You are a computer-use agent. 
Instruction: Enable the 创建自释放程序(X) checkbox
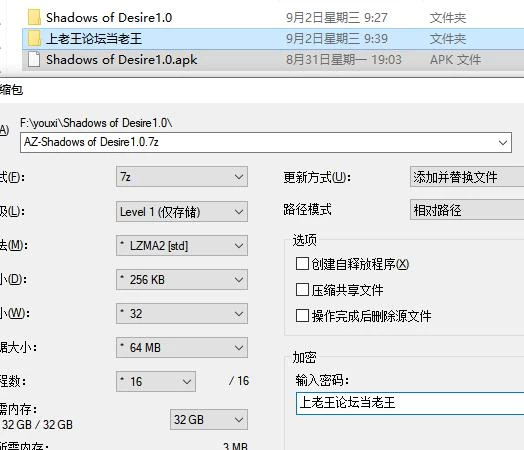pos(302,264)
